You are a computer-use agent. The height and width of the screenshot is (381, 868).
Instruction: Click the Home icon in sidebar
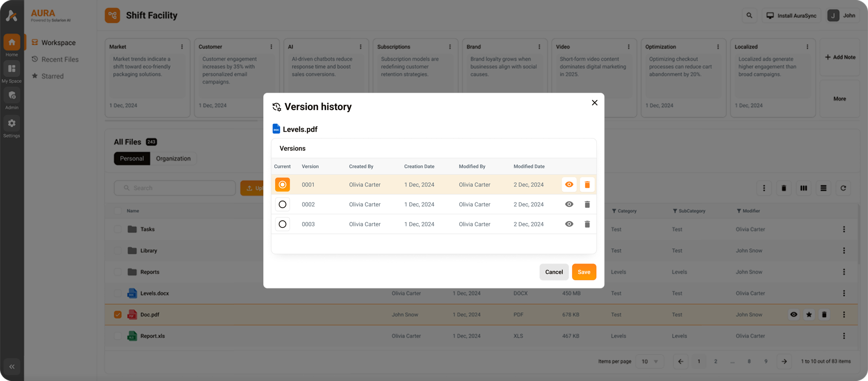tap(12, 42)
